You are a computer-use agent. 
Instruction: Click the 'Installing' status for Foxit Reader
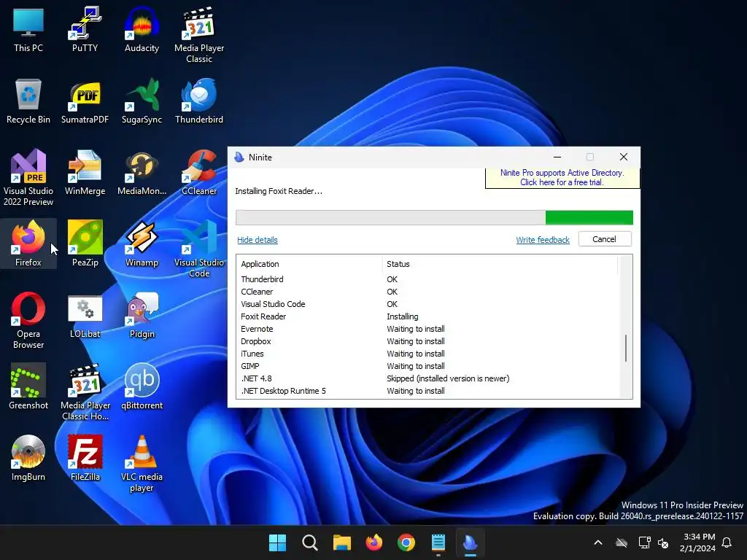tap(403, 316)
